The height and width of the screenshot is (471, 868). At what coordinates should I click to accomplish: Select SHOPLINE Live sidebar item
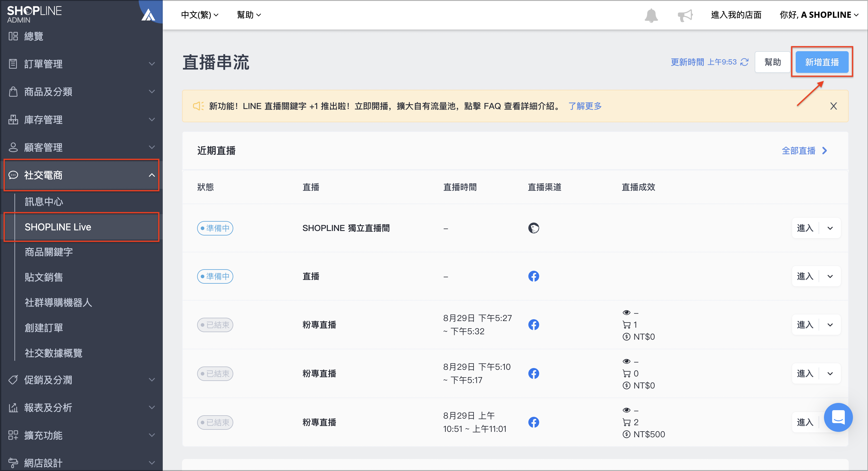pyautogui.click(x=81, y=227)
